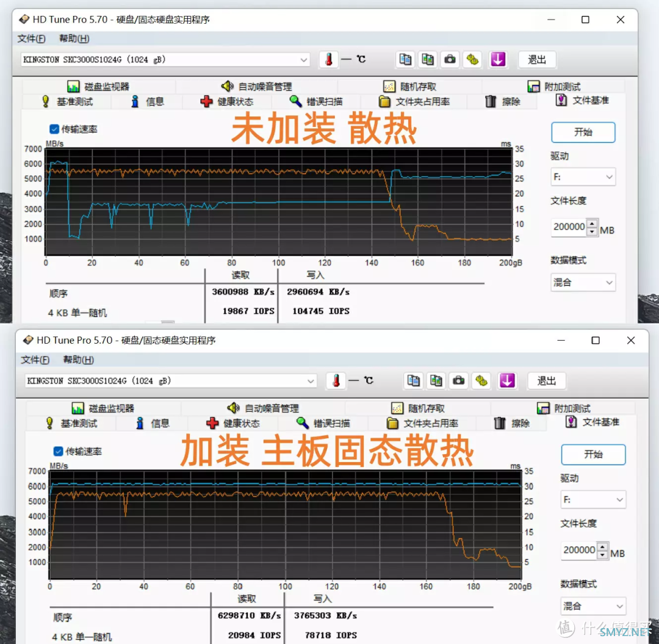Open options icon in bottom window toolbar

(x=481, y=381)
